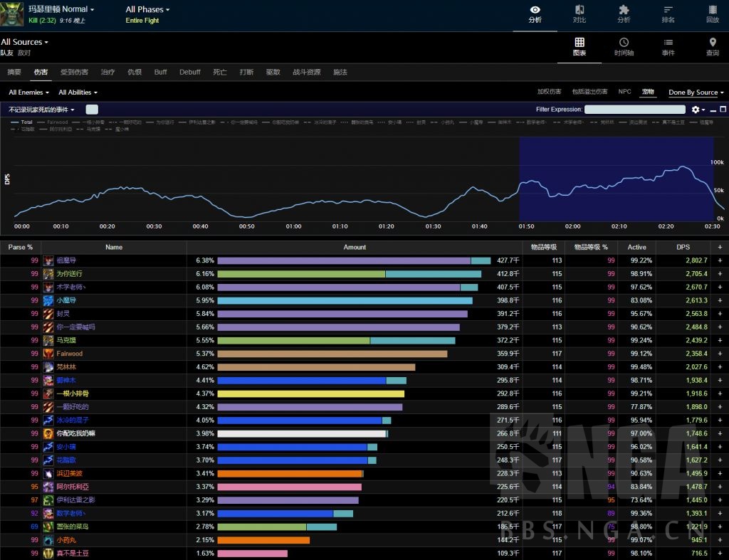Click the chart settings gear icon
Image resolution: width=729 pixels, height=560 pixels.
pyautogui.click(x=696, y=110)
